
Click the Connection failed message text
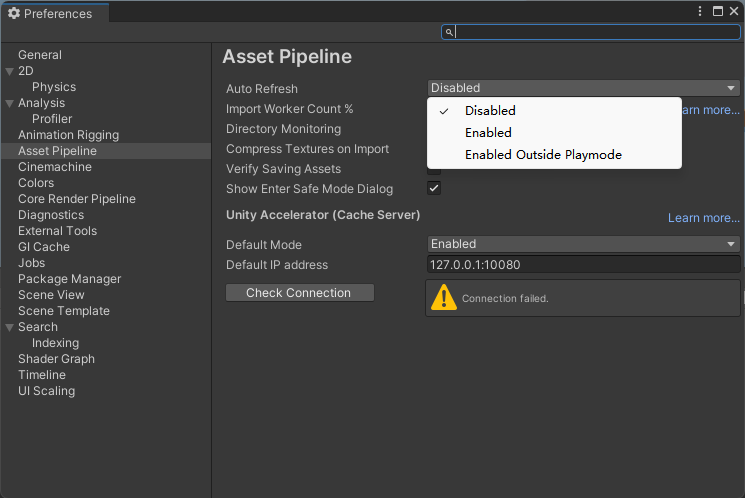click(505, 298)
